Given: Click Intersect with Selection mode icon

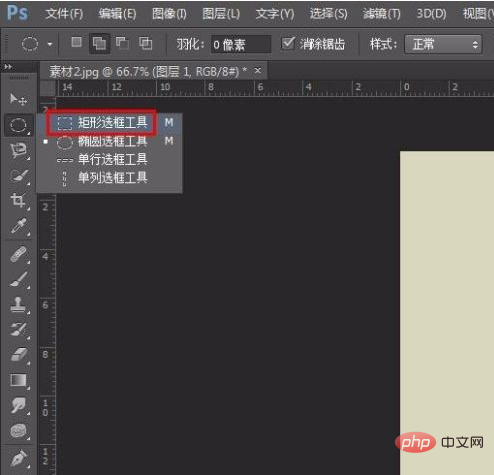Looking at the screenshot, I should (145, 43).
